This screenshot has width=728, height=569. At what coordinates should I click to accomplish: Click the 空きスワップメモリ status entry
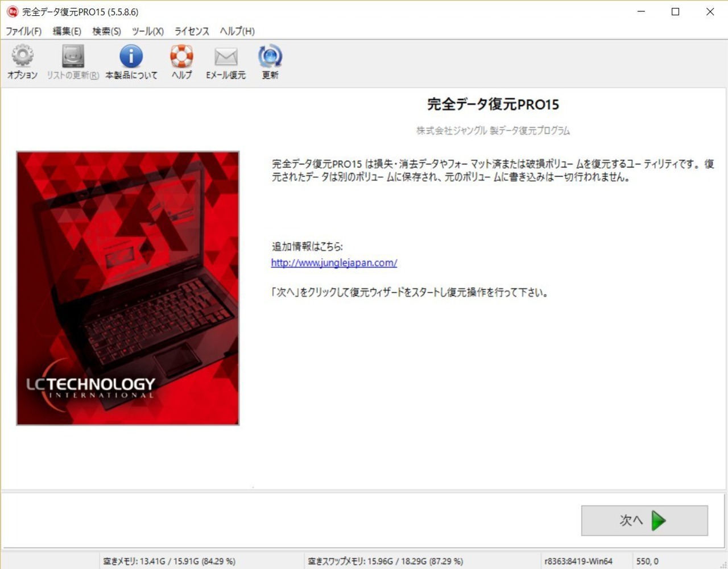385,561
